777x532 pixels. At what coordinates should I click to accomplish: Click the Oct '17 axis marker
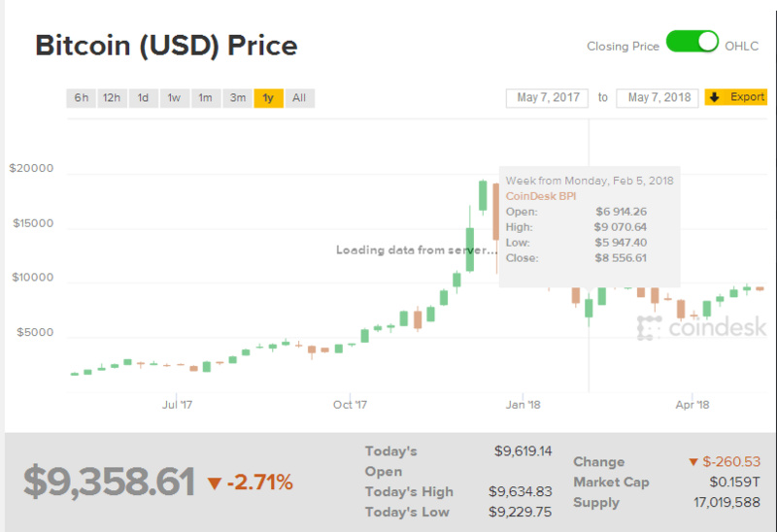click(349, 404)
